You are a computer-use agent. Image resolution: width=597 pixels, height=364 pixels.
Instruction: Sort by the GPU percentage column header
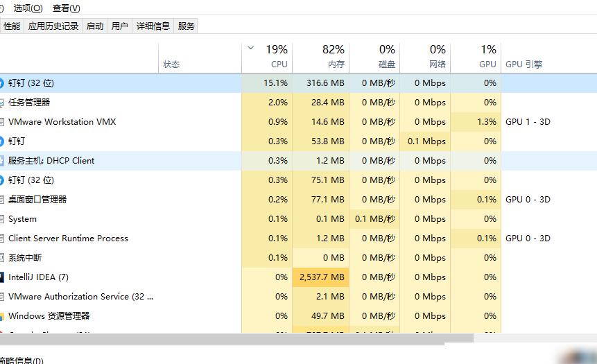(476, 58)
